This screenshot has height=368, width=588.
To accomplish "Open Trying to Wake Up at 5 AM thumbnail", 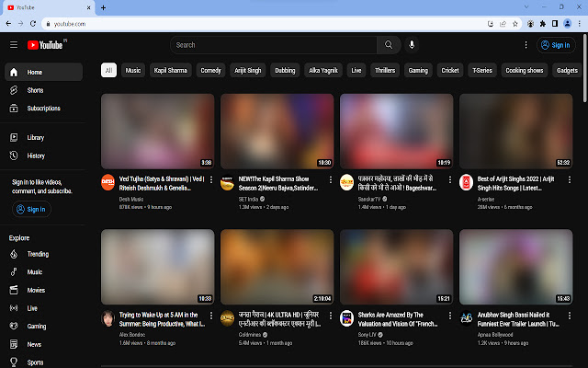I will (x=157, y=267).
